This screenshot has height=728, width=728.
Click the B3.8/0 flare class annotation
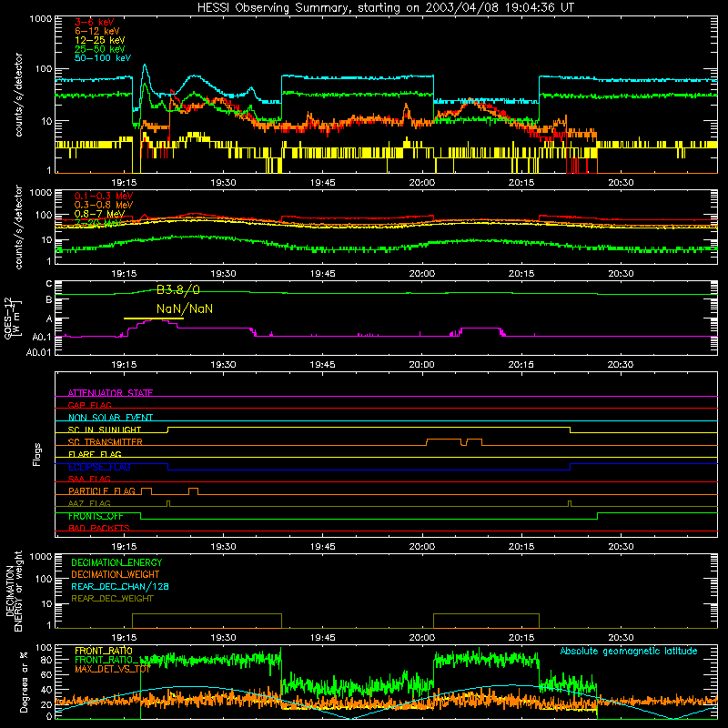click(x=178, y=290)
